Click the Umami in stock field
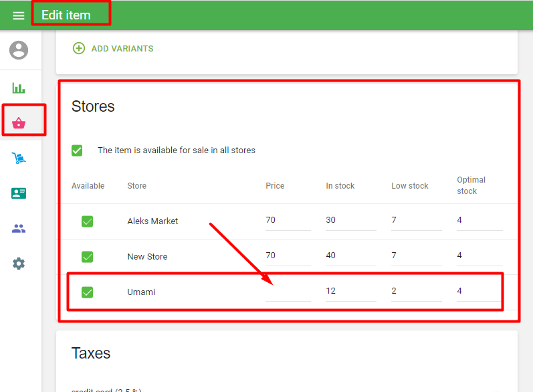Screen dimensions: 533x392 point(350,291)
